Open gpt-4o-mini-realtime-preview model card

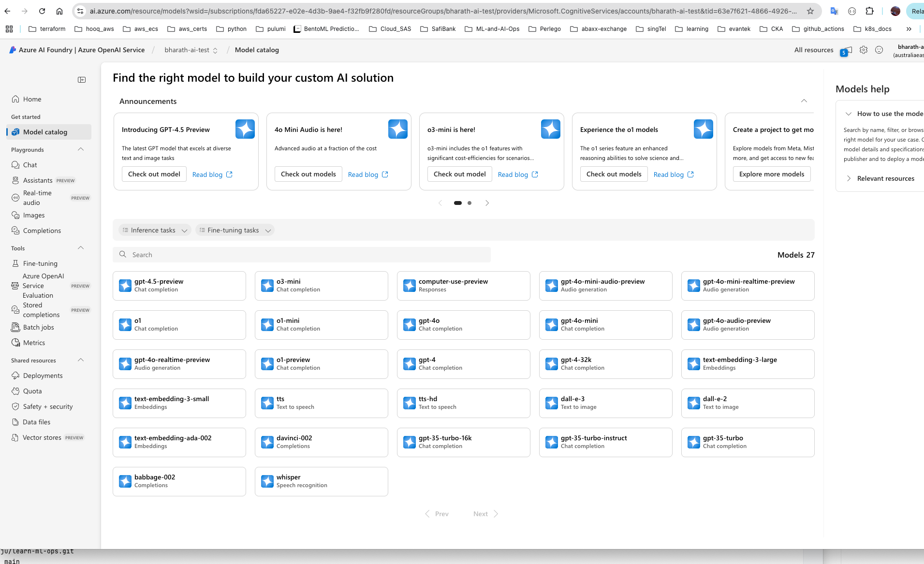point(748,286)
